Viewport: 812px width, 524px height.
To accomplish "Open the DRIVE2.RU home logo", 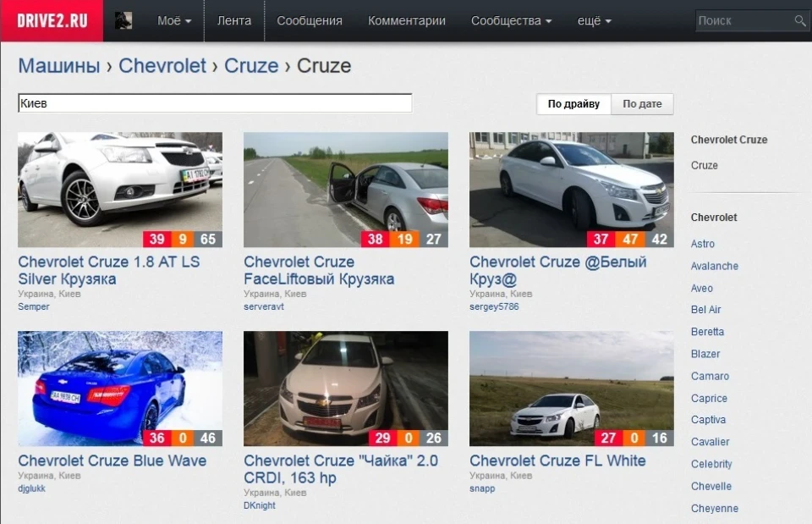I will coord(52,20).
